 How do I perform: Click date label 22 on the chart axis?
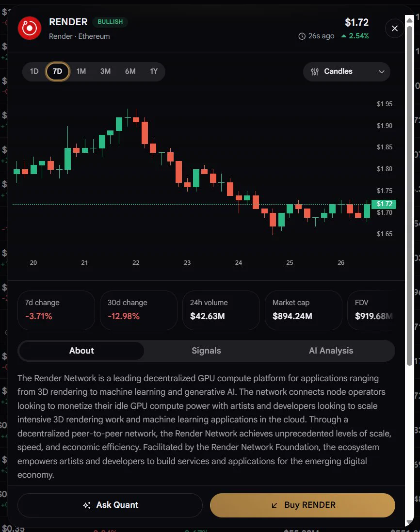(136, 263)
